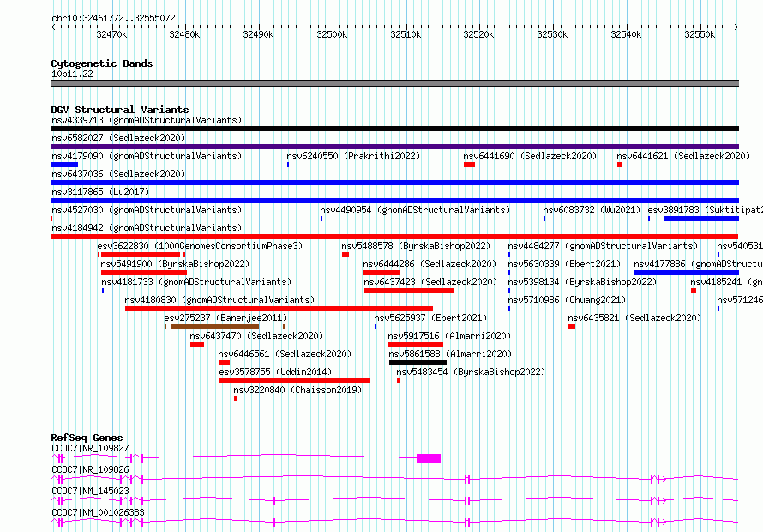The height and width of the screenshot is (532, 763).
Task: Click the Cytogenetic Bands track heading
Action: tap(102, 63)
